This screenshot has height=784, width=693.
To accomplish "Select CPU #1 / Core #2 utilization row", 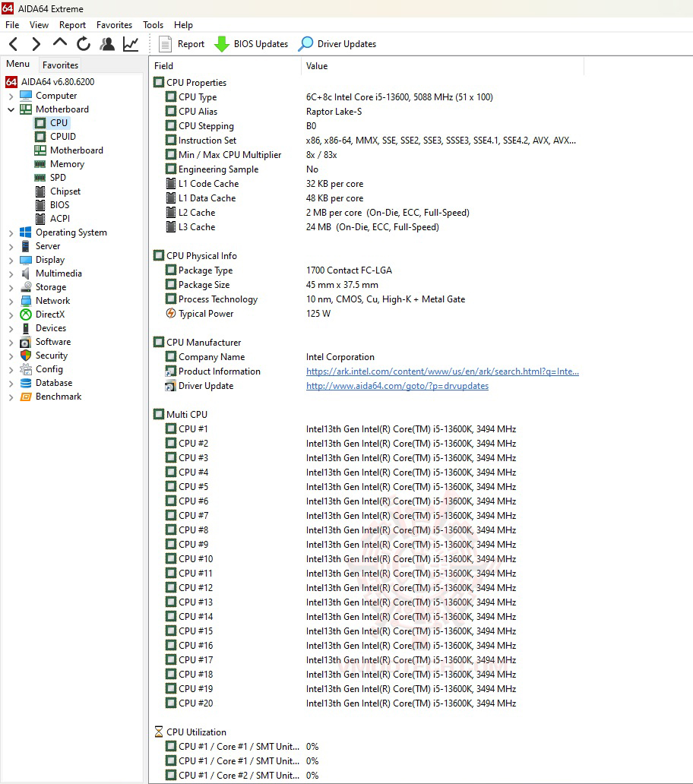I will pyautogui.click(x=242, y=776).
